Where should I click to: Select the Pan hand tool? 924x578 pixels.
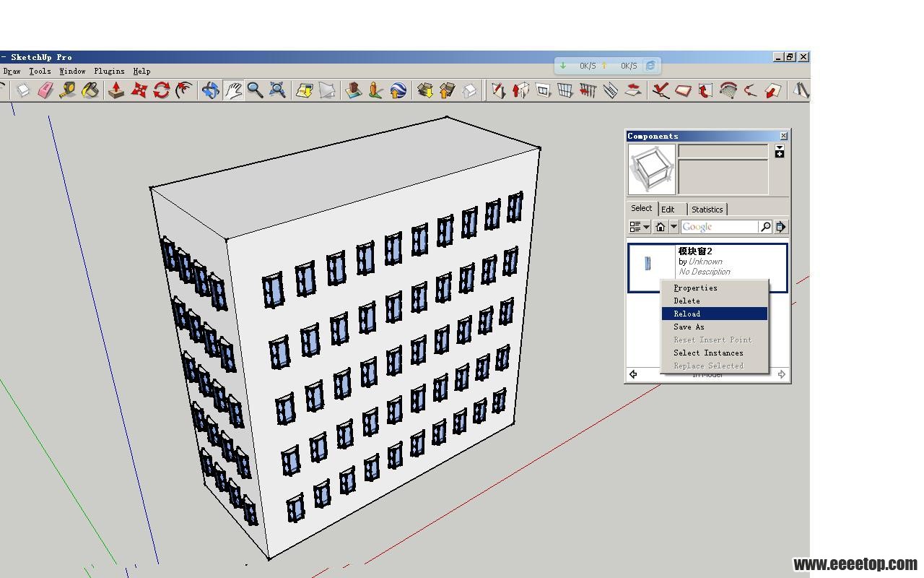[232, 90]
